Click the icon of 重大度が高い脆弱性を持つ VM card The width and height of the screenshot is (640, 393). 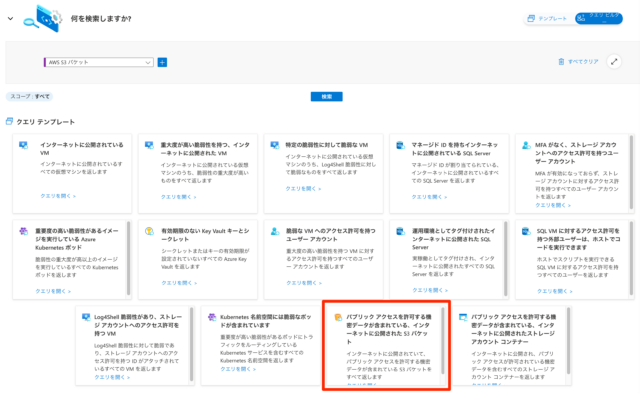(x=149, y=145)
